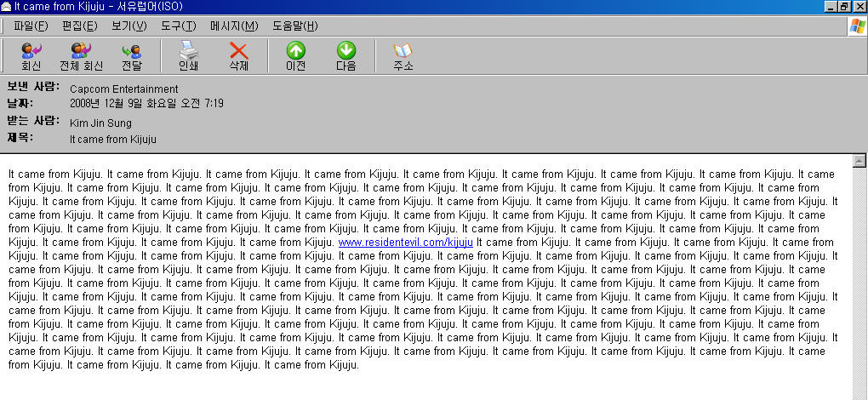Click the Windows flag logo in menu bar

[856, 26]
